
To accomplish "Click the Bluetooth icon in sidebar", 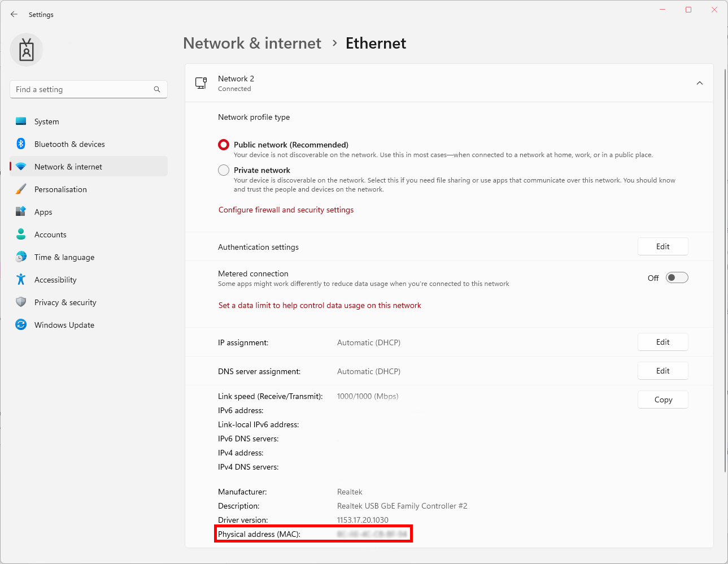I will 21,144.
